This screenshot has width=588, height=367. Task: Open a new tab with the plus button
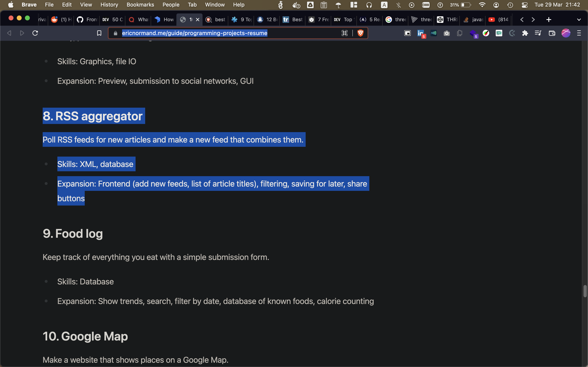pyautogui.click(x=549, y=20)
